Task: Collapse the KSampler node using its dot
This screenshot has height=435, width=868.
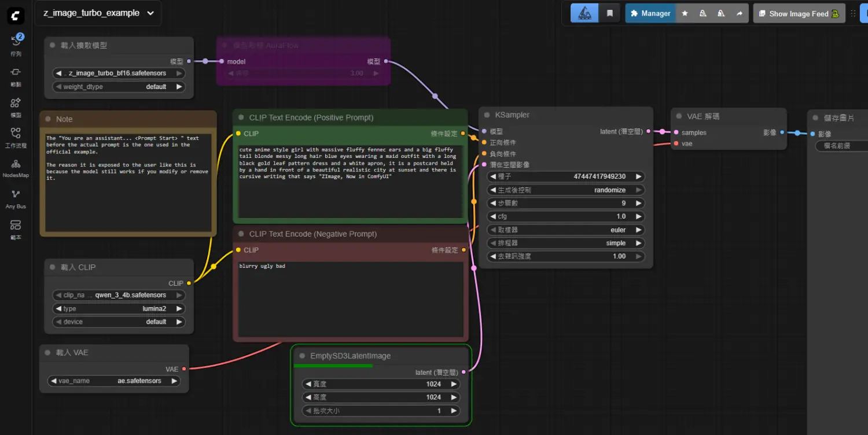Action: [x=485, y=115]
